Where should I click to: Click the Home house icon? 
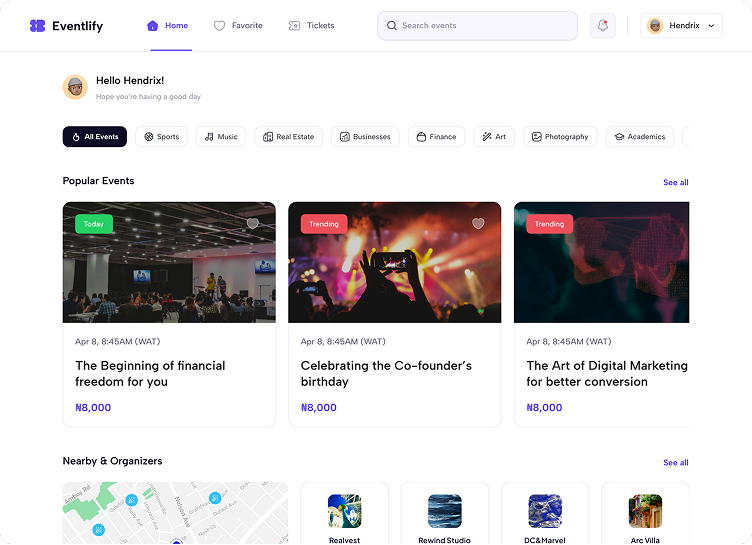[153, 25]
